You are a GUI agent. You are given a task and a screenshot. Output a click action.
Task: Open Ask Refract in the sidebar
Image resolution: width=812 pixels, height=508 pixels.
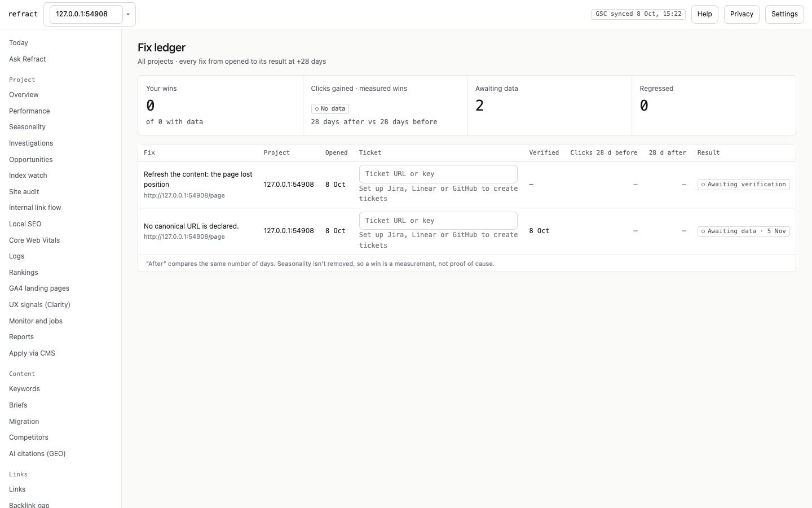coord(28,59)
